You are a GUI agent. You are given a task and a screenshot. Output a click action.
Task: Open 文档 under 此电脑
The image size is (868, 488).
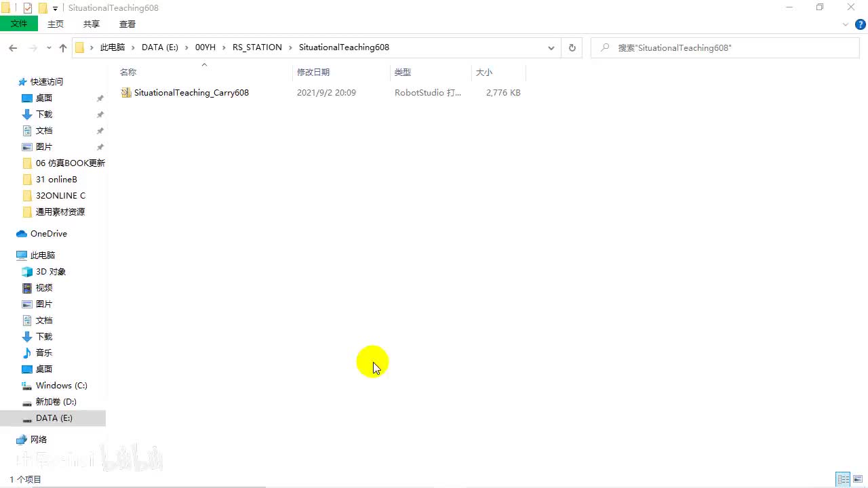tap(44, 320)
